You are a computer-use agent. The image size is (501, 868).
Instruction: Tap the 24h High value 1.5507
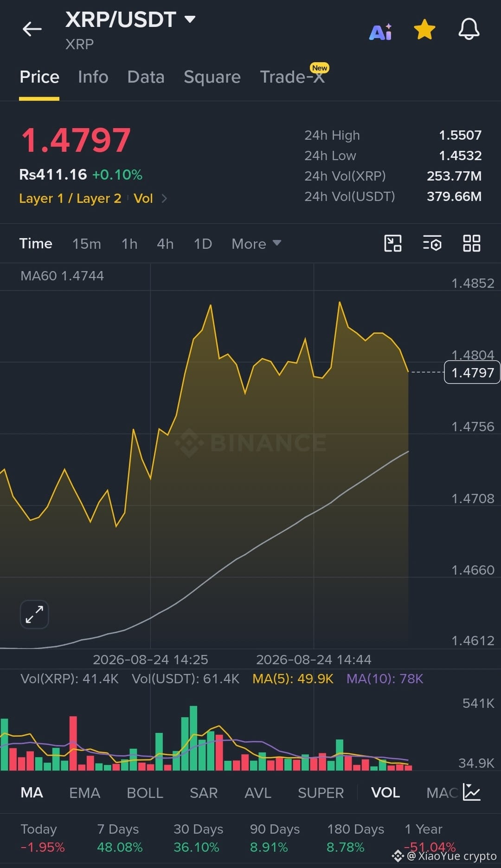tap(460, 136)
